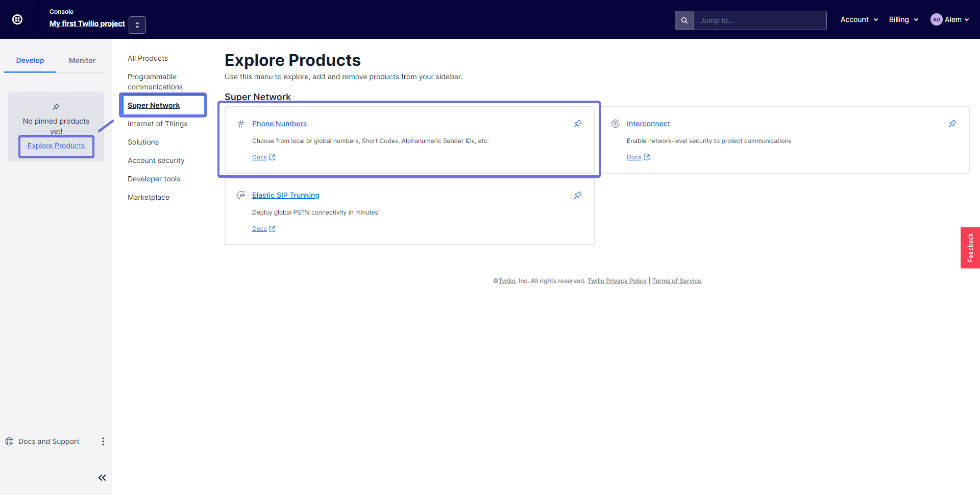This screenshot has height=495, width=980.
Task: Open the project switcher dropdown button
Action: click(137, 25)
